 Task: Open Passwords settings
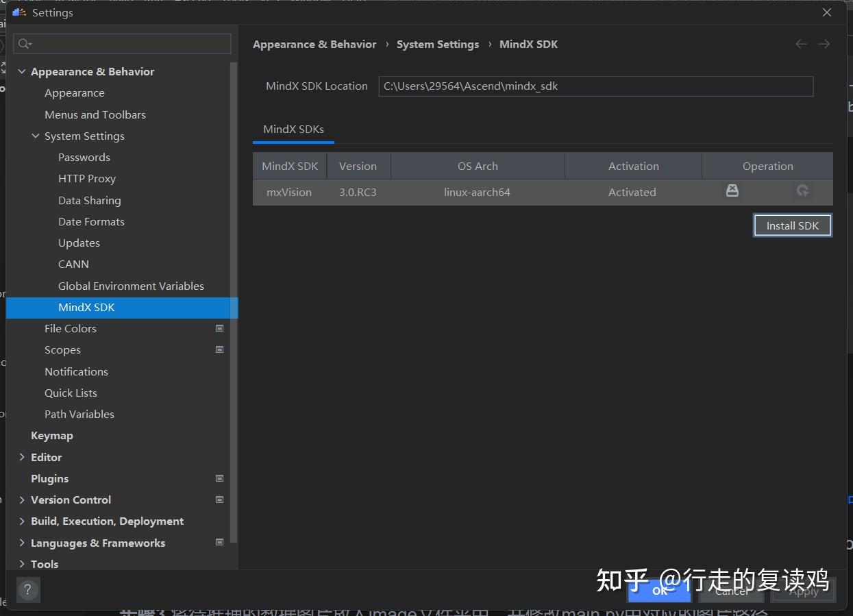click(84, 157)
